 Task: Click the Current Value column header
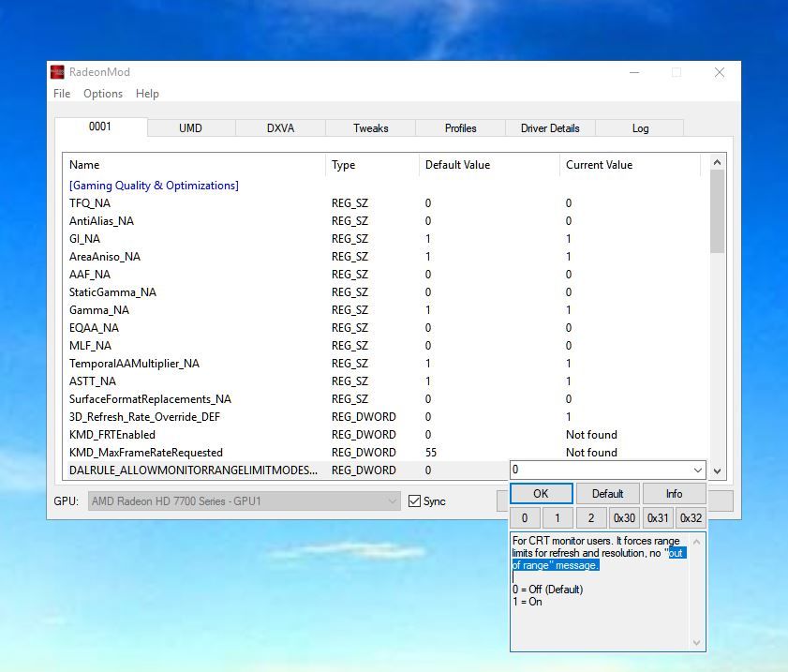[x=599, y=165]
